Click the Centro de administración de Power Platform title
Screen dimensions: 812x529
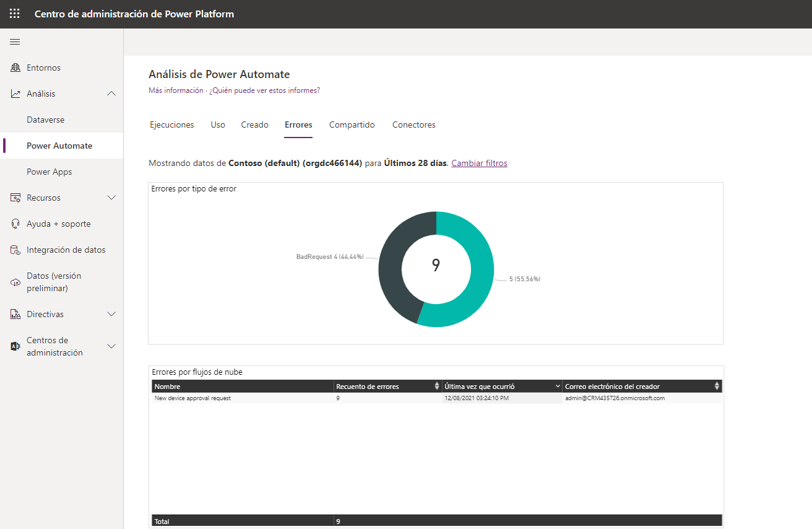coord(134,14)
